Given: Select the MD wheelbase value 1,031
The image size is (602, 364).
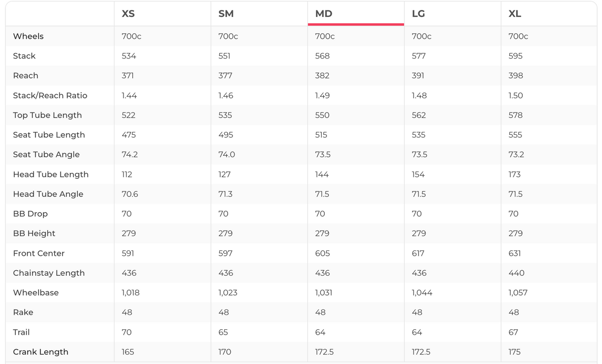Looking at the screenshot, I should (x=324, y=293).
